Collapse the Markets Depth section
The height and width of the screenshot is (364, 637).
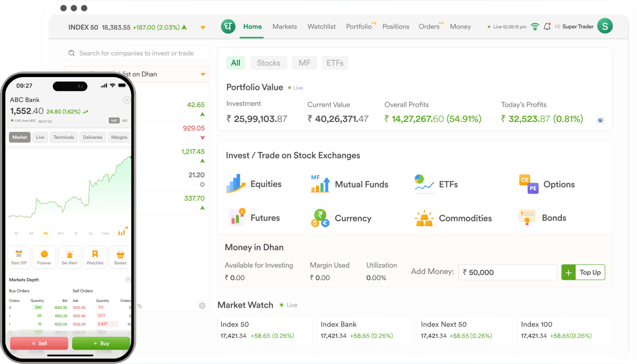pyautogui.click(x=128, y=280)
